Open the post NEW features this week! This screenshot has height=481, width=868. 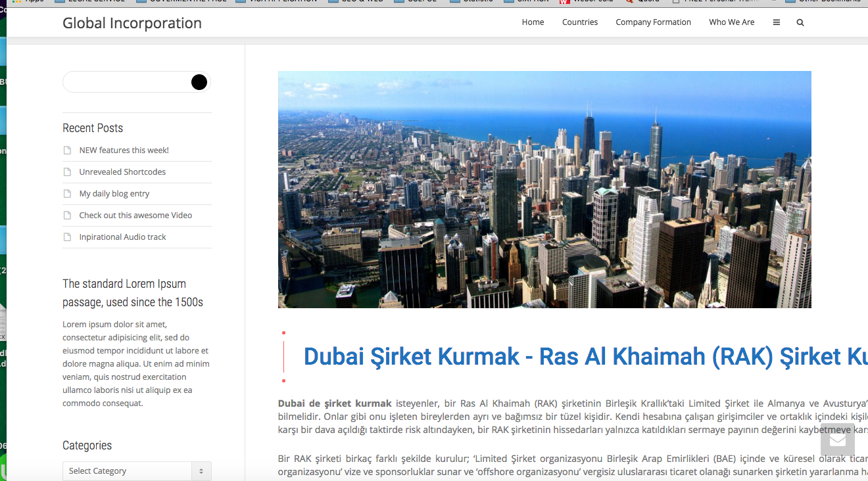pyautogui.click(x=124, y=150)
